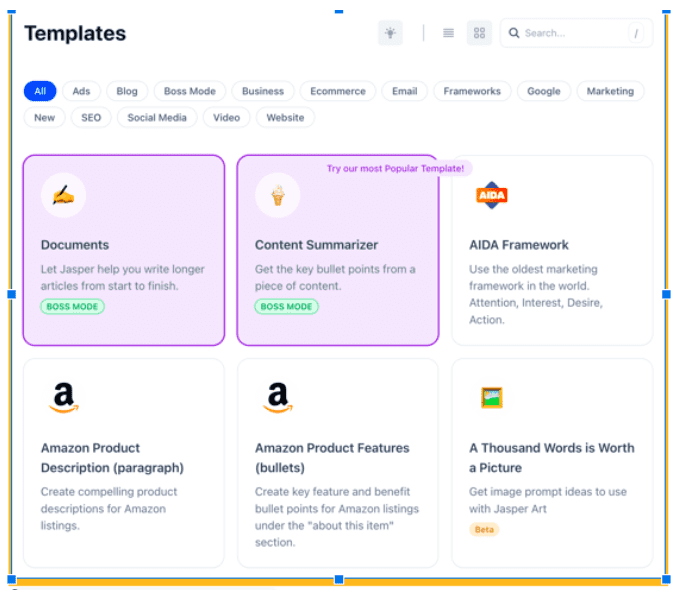The height and width of the screenshot is (590, 679).
Task: Click Boss Mode badge on Documents card
Action: point(72,306)
